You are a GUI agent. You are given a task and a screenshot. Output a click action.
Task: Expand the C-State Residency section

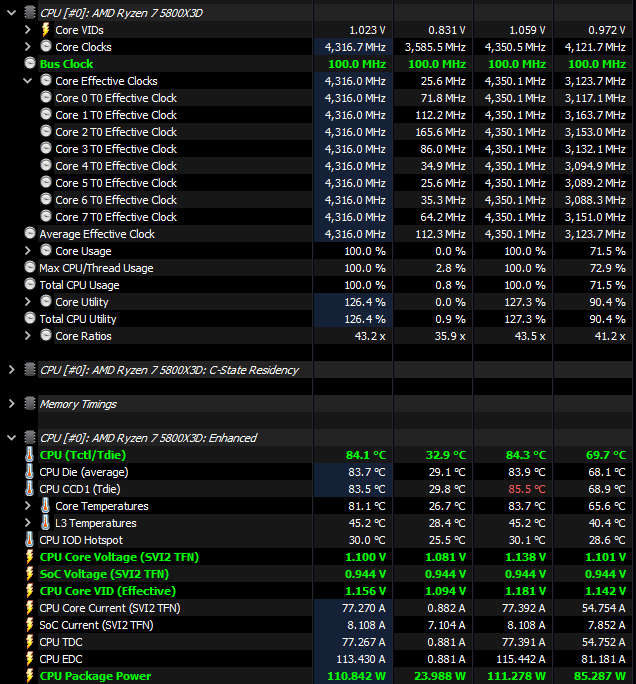coord(12,370)
